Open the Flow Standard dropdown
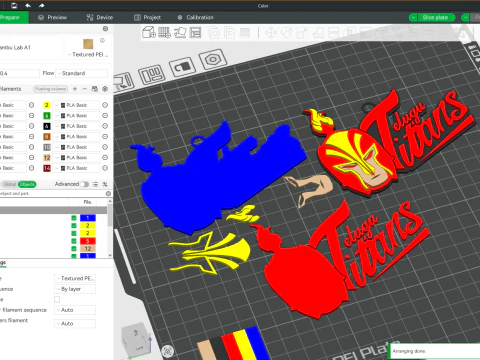This screenshot has height=360, width=480. 82,73
